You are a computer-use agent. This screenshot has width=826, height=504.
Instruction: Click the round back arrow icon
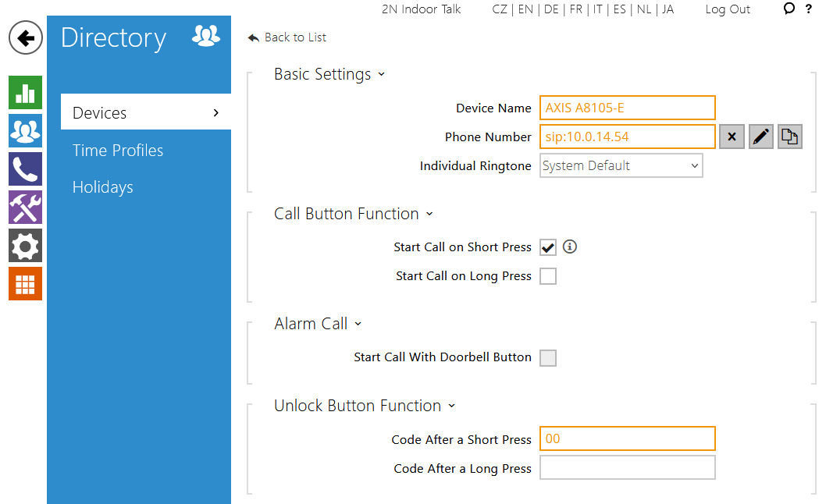(25, 38)
